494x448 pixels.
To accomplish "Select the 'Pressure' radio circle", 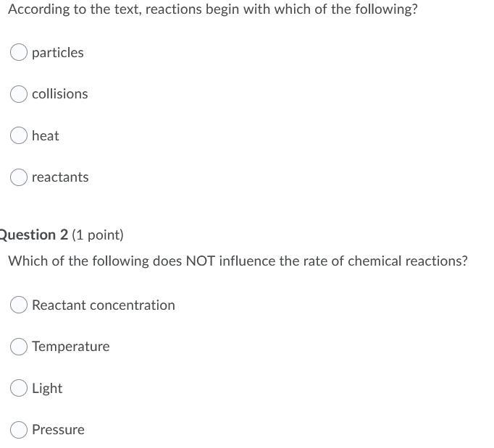I will pyautogui.click(x=19, y=430).
